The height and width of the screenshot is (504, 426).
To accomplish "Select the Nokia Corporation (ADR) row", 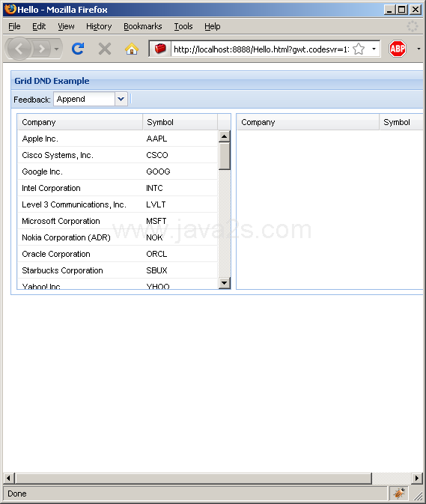I will point(118,237).
